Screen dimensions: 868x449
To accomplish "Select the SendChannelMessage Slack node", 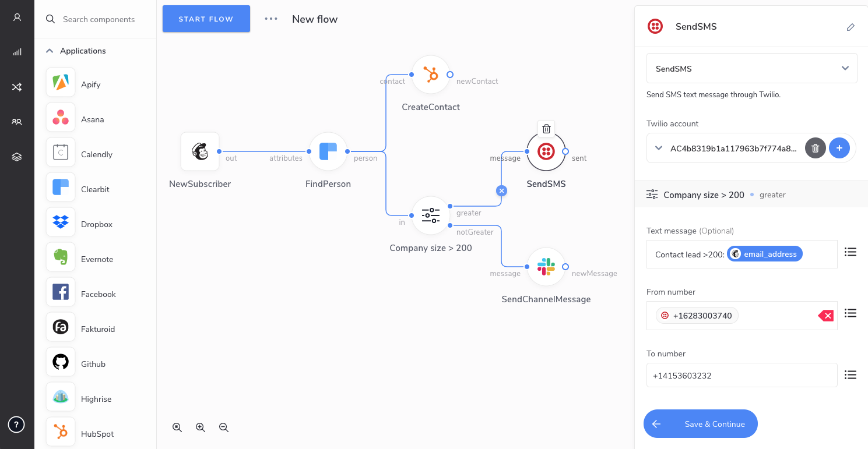I will [x=546, y=267].
